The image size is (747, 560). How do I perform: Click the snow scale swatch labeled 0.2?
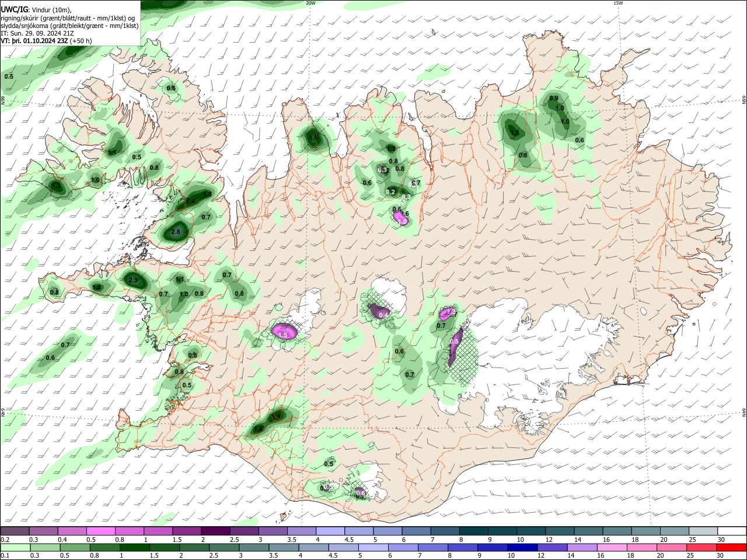[x=15, y=531]
